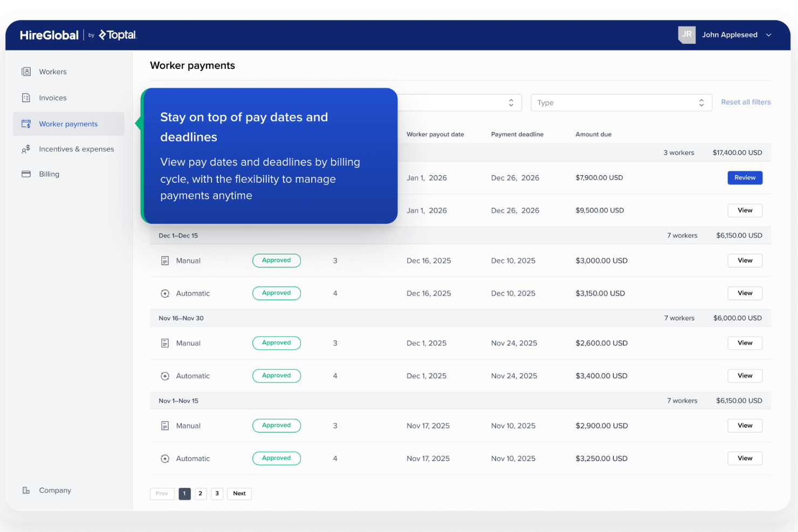Click the Incentives & expenses icon
The height and width of the screenshot is (532, 798).
click(26, 149)
